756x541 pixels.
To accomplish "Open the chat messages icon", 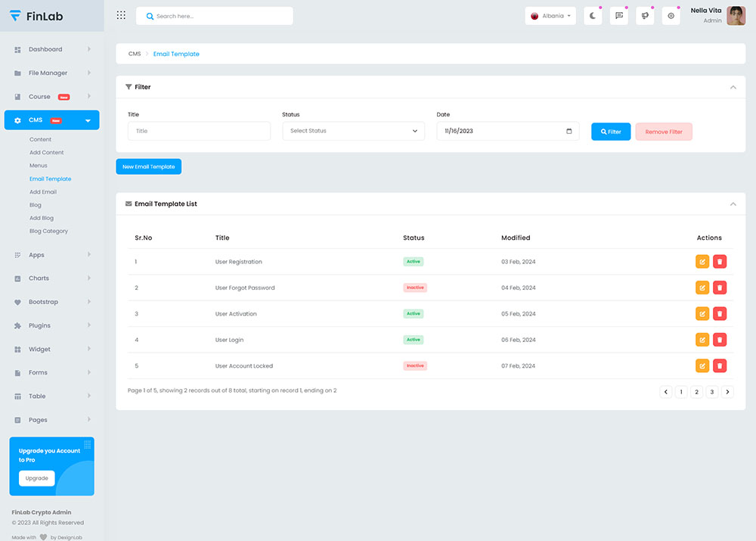I will click(618, 16).
